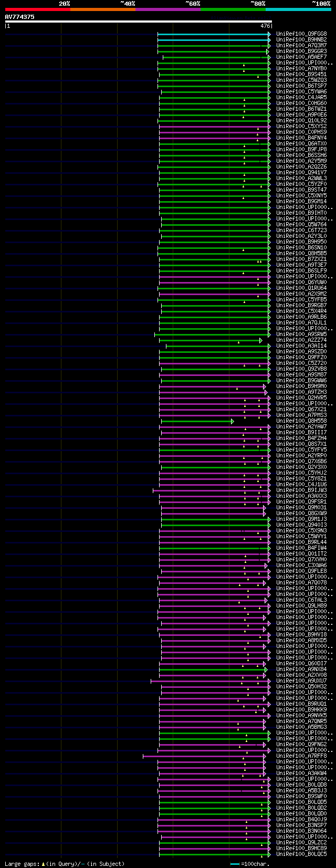Select the UniRef100_C6T723 label
Image resolution: width=336 pixels, height=868 pixels.
click(x=301, y=230)
